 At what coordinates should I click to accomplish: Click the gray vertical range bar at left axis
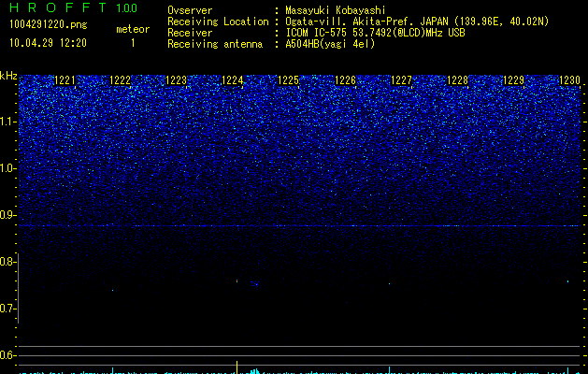click(x=18, y=288)
